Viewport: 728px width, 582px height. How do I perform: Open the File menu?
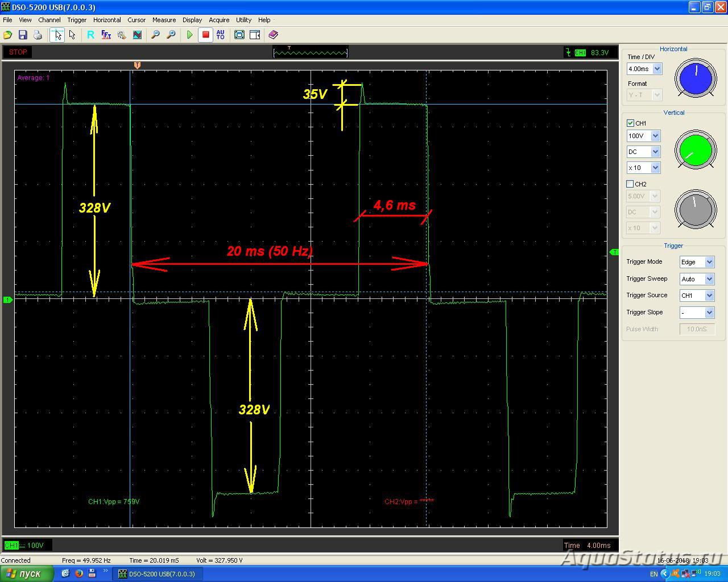7,20
